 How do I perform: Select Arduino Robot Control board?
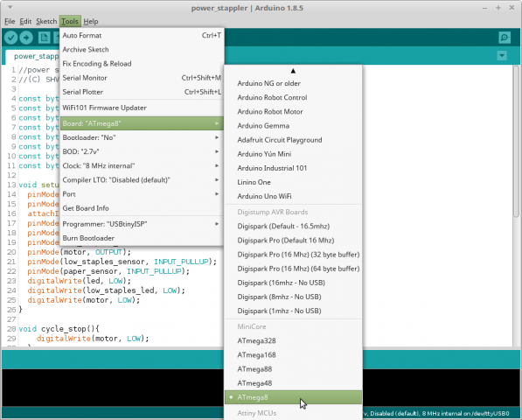[x=293, y=98]
